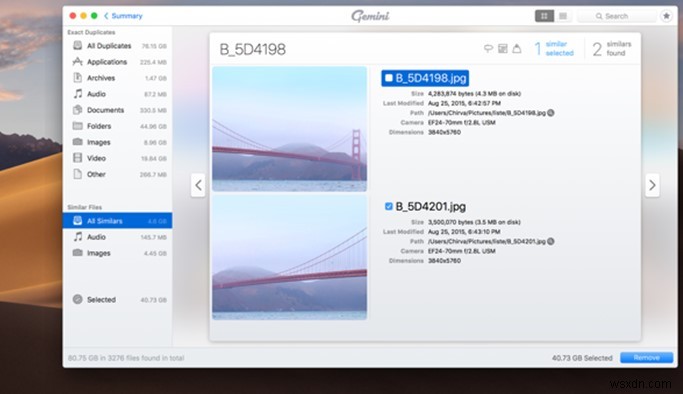Click the All Similars stack icon
Viewport: 683px width, 394px height.
(78, 220)
